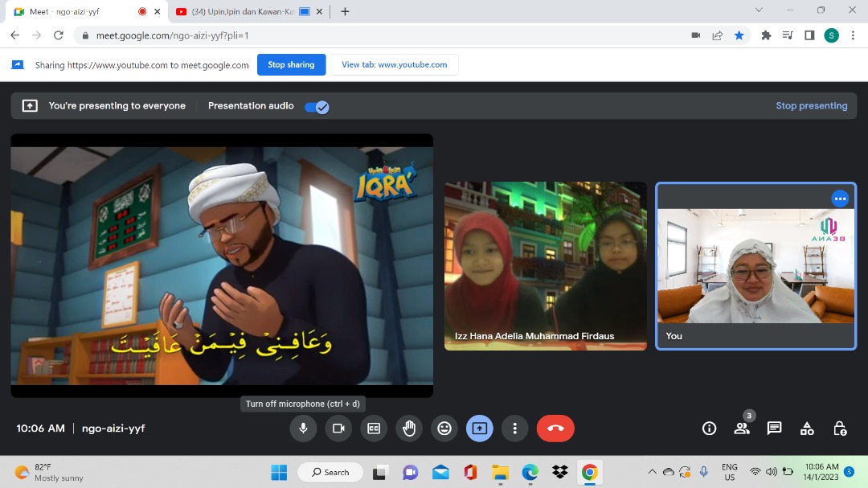Open meeting details info icon
Image resolution: width=868 pixels, height=488 pixels.
[709, 429]
